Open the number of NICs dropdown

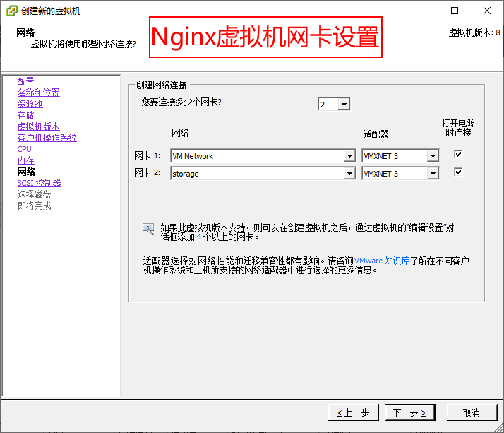[x=344, y=105]
